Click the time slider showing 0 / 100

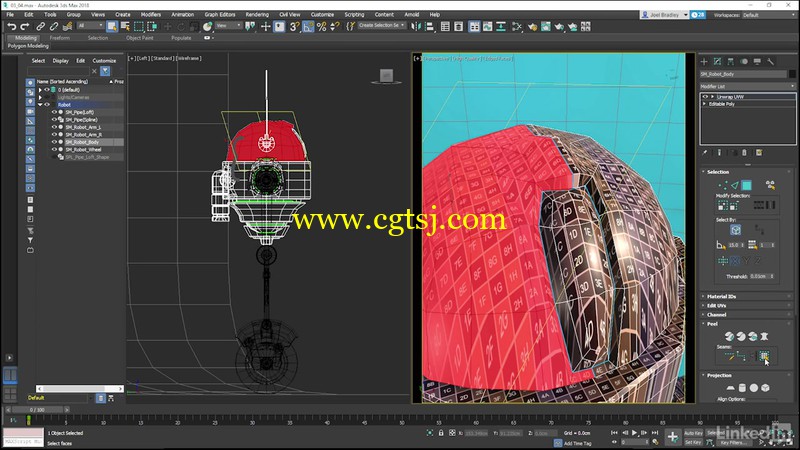coord(37,410)
